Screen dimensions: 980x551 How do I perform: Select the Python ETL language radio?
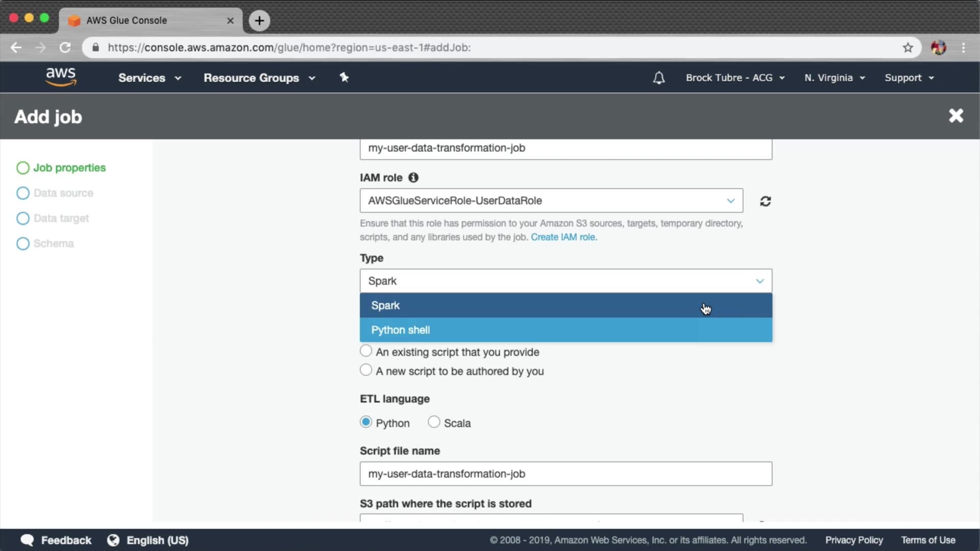click(366, 422)
